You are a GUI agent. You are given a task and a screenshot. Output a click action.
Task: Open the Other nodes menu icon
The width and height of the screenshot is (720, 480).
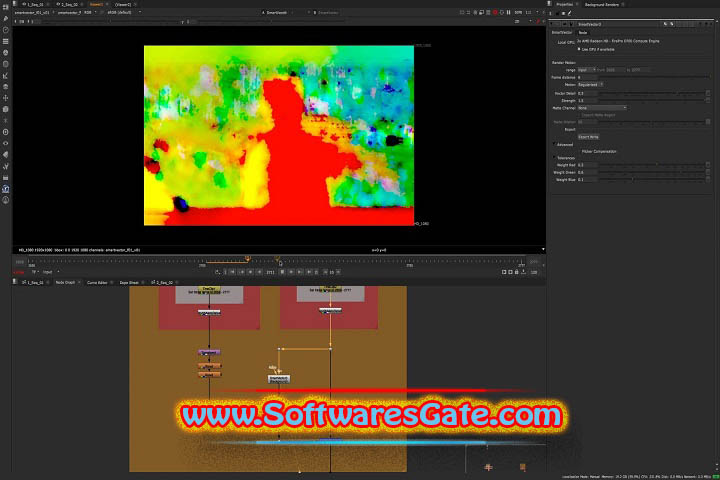pos(6,177)
